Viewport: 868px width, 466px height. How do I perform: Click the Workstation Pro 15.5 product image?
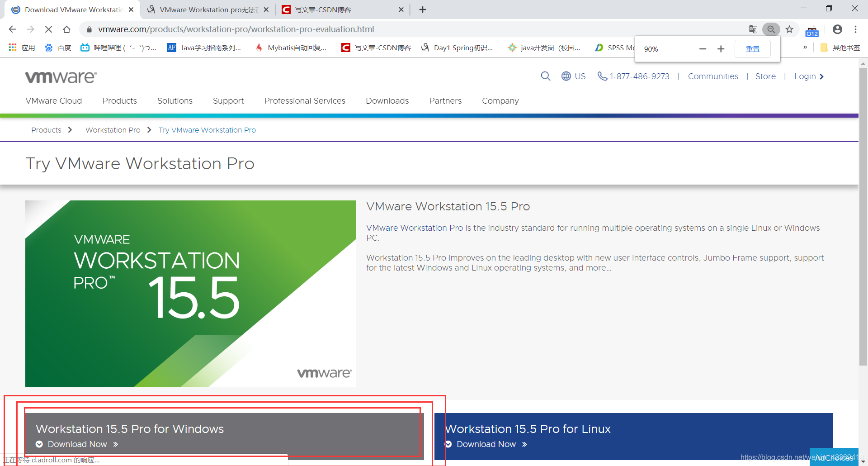(x=191, y=294)
